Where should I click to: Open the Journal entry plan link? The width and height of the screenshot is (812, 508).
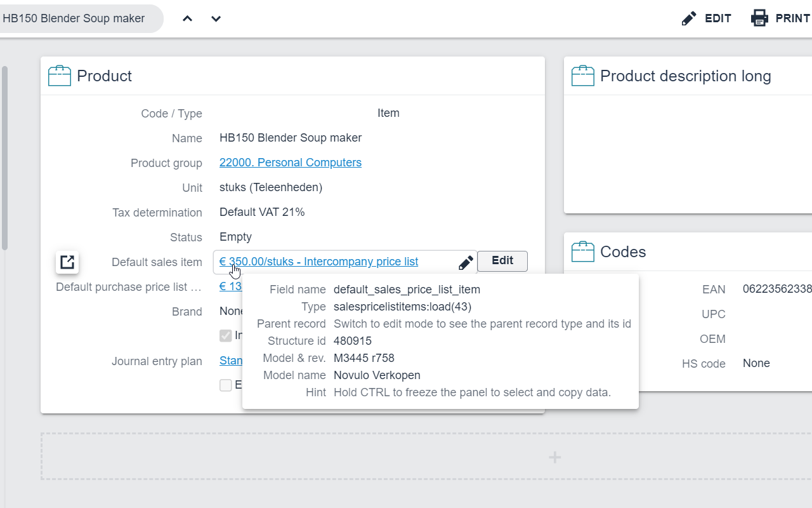coord(228,361)
